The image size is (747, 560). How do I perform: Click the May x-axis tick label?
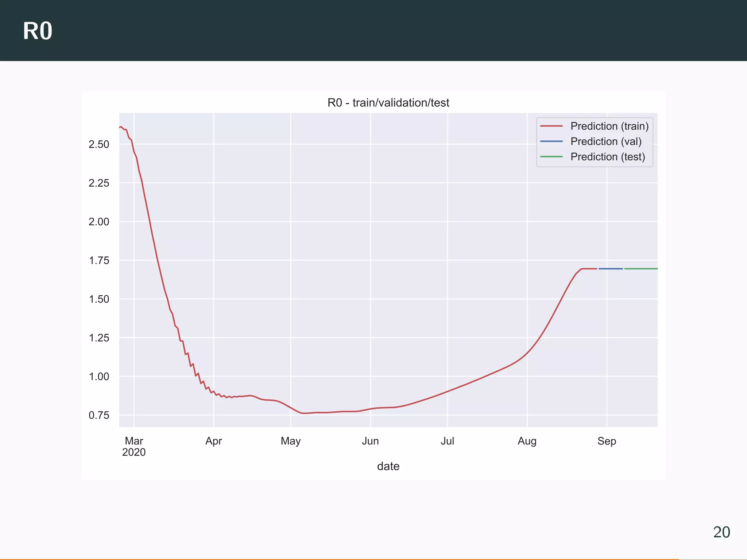pos(291,441)
